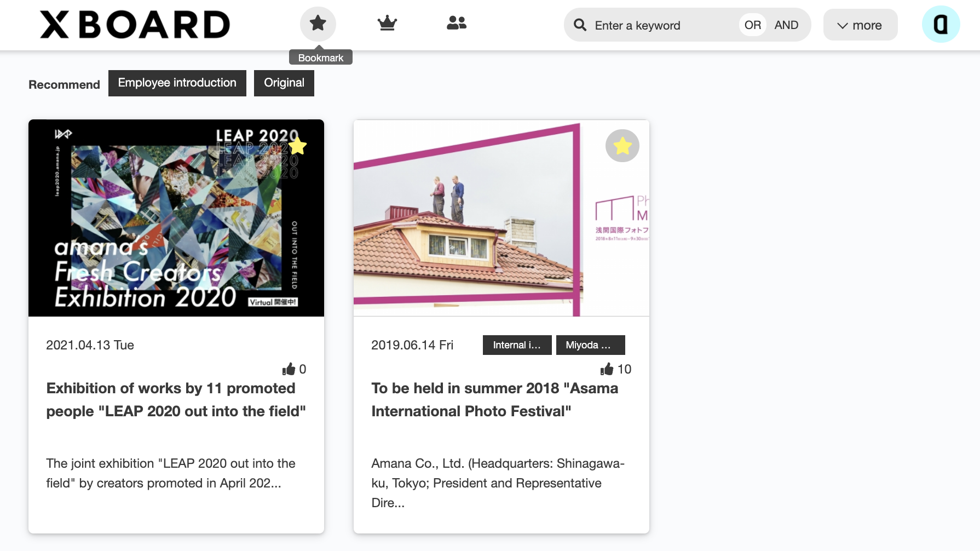This screenshot has width=980, height=551.
Task: Go to X BOARD home logo
Action: (135, 25)
